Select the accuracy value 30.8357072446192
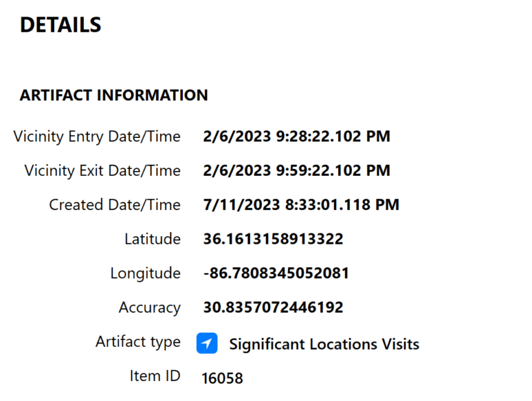The image size is (532, 401). pyautogui.click(x=273, y=308)
